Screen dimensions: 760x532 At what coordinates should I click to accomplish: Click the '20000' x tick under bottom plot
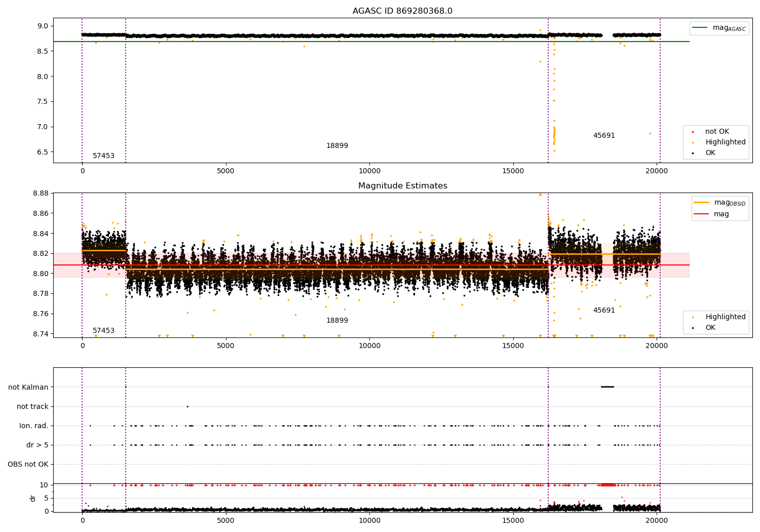[x=657, y=520]
